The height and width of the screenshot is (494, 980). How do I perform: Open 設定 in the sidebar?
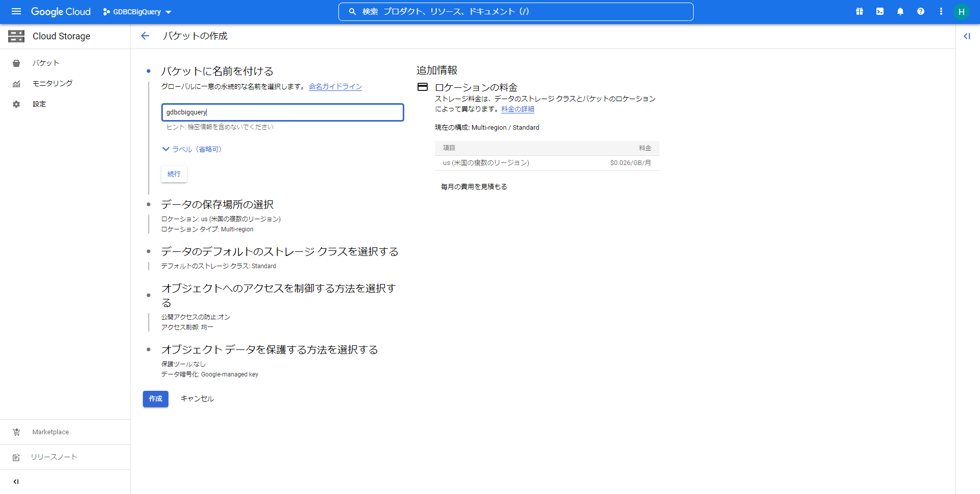coord(39,104)
